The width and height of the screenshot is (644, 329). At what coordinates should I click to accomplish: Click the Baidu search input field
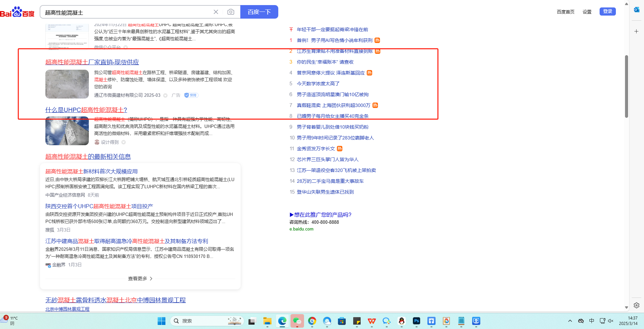[125, 12]
